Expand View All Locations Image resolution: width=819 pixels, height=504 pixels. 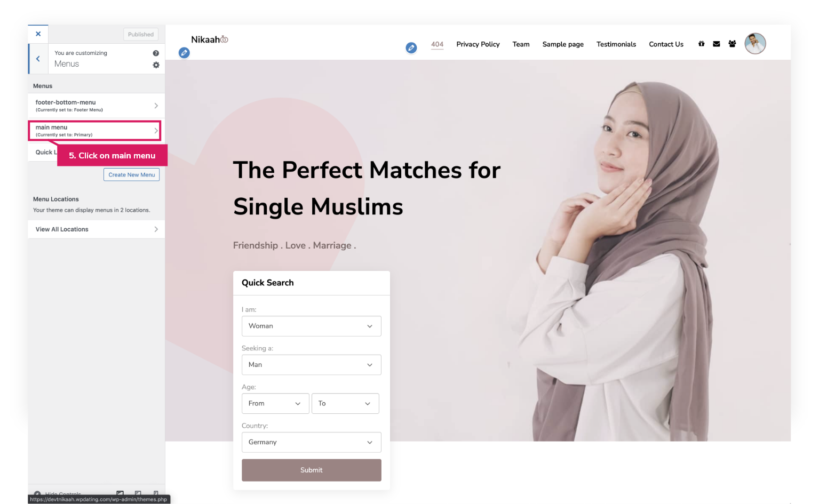(96, 229)
